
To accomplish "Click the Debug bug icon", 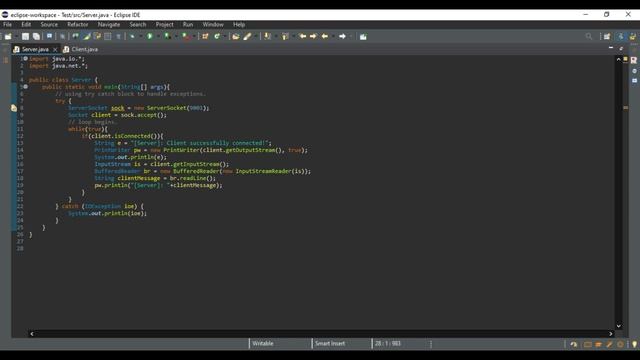I will [132, 37].
